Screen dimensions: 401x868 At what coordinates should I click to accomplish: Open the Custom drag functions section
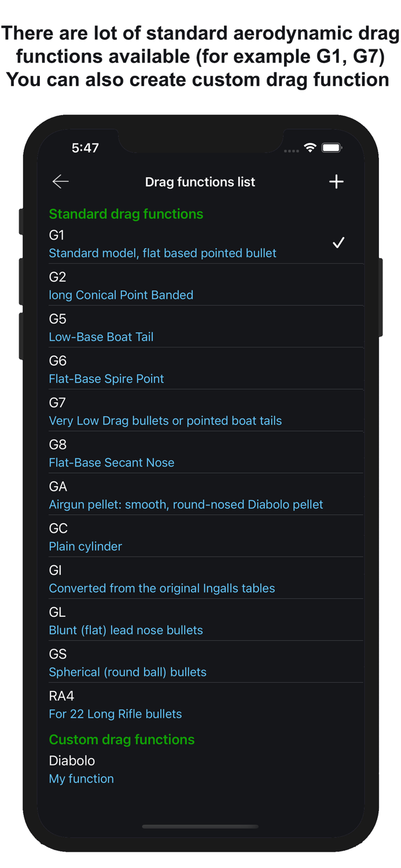point(122,740)
